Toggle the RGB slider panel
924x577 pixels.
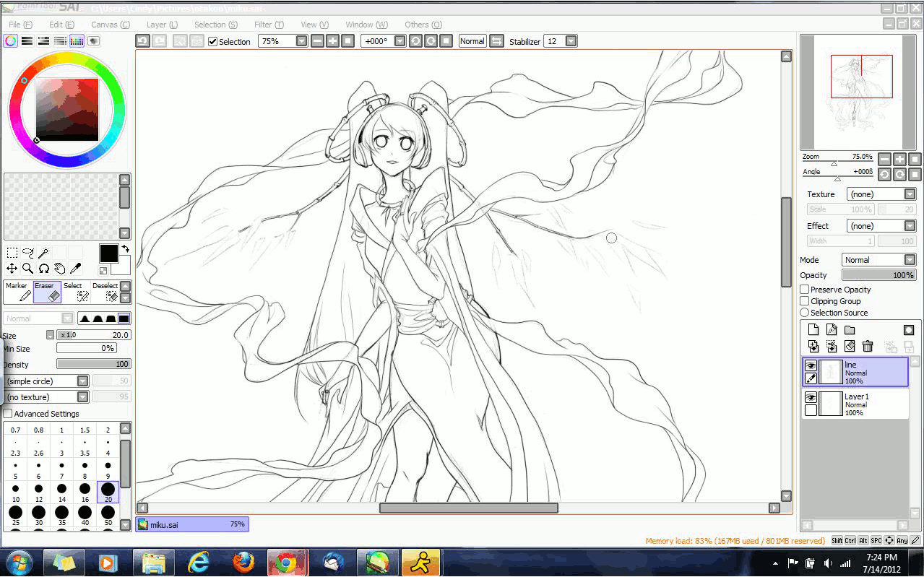27,41
